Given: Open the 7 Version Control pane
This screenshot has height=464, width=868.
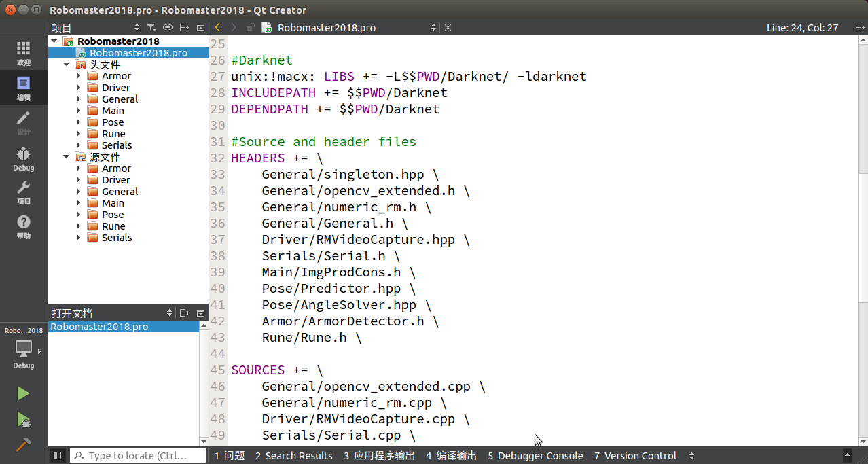Looking at the screenshot, I should (635, 456).
